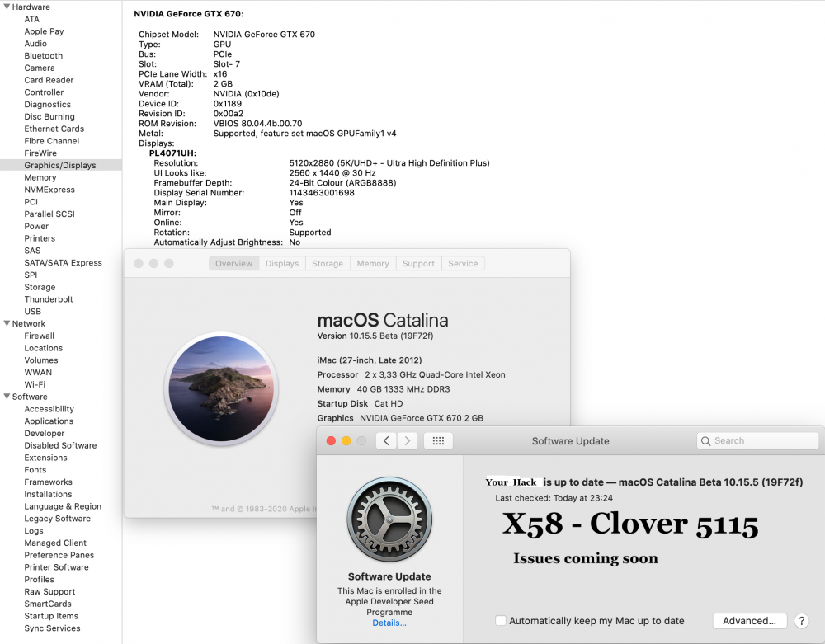Click the resolution value 5120x2880
Image resolution: width=825 pixels, height=644 pixels.
312,163
